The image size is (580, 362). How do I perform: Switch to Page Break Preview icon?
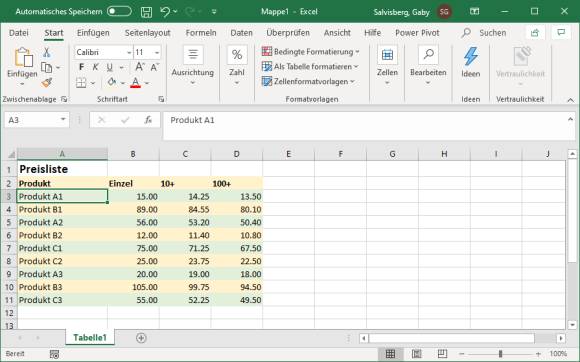coord(442,354)
